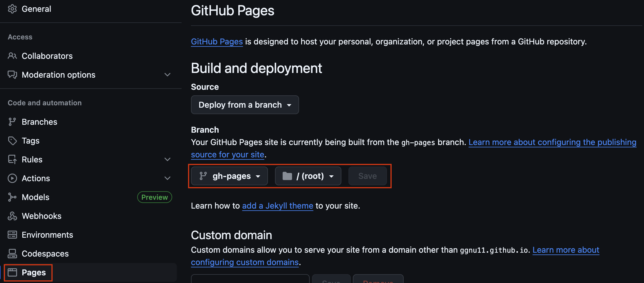This screenshot has width=644, height=283.
Task: Expand the Rules section chevron
Action: coord(167,159)
